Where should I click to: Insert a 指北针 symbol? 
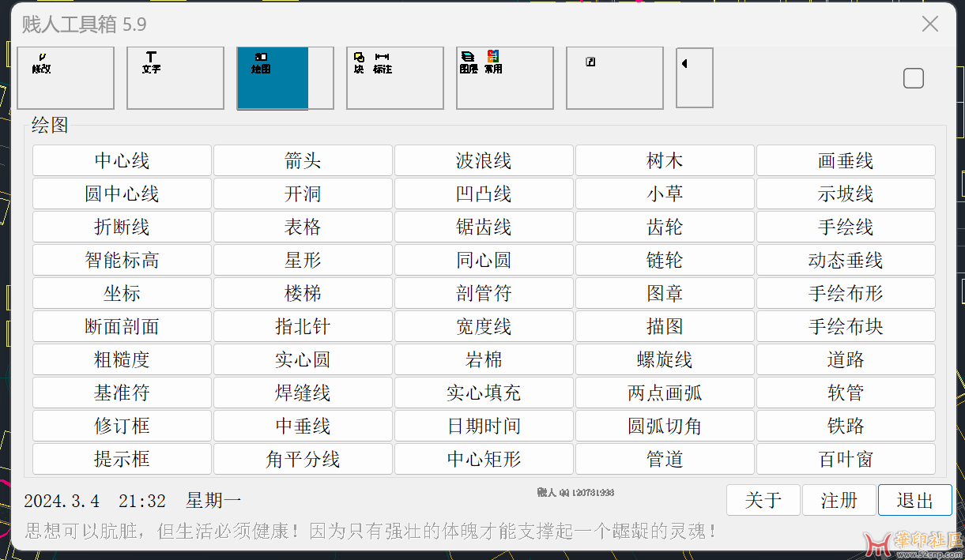pyautogui.click(x=303, y=326)
